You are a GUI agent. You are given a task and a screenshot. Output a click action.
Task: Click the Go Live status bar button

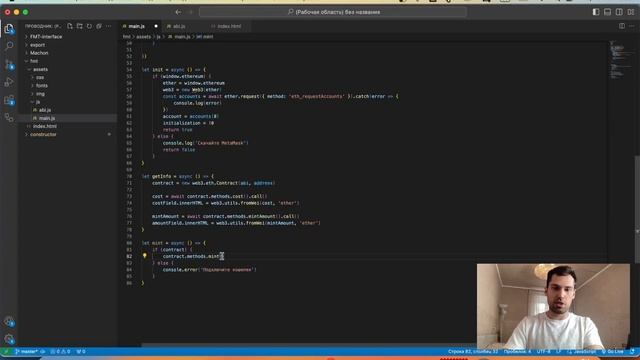pyautogui.click(x=613, y=351)
